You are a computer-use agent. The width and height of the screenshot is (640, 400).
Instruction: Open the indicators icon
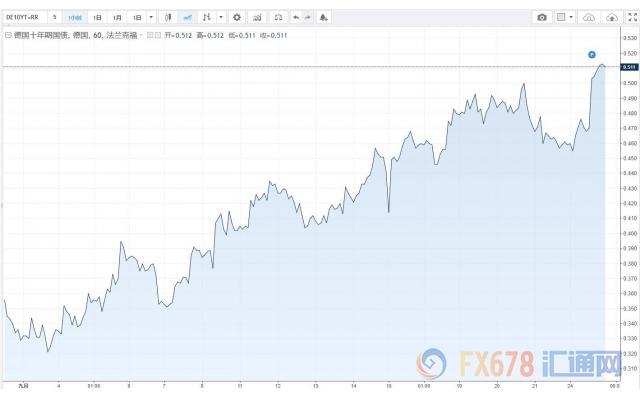[257, 17]
